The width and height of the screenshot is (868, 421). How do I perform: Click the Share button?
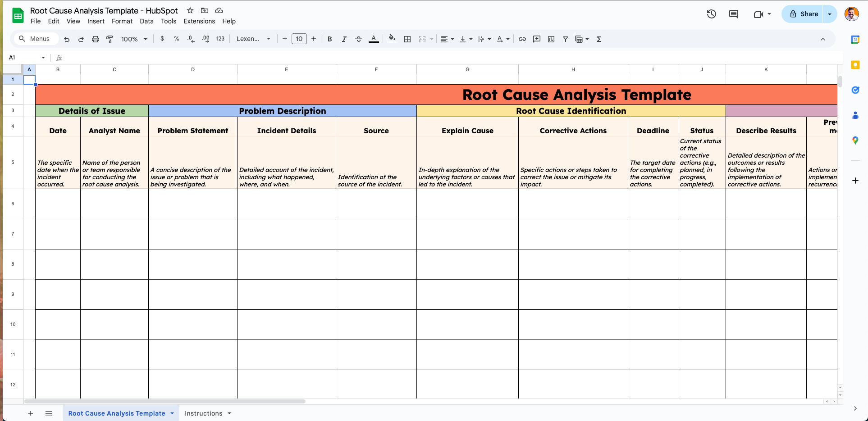point(804,14)
